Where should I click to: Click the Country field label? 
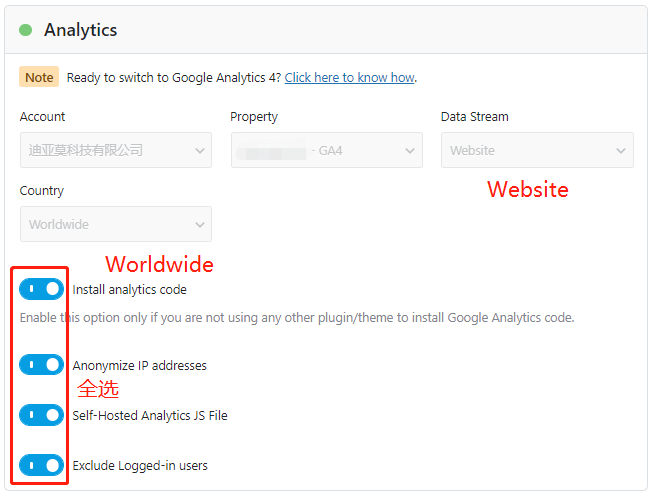tap(42, 191)
